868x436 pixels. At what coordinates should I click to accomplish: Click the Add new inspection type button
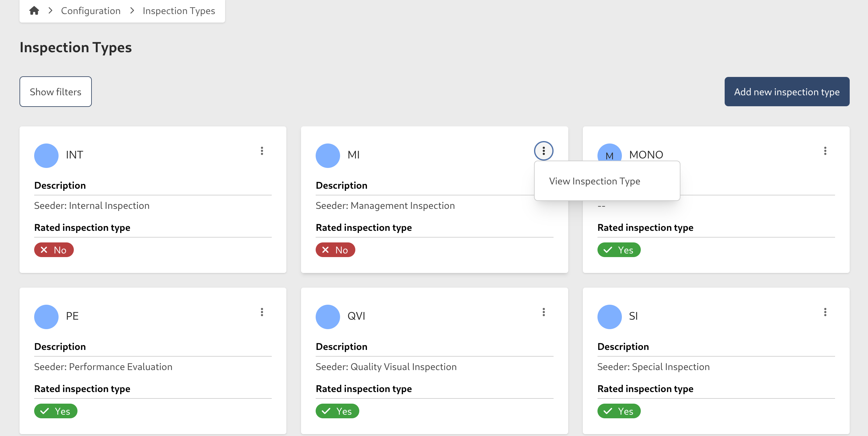[787, 91]
